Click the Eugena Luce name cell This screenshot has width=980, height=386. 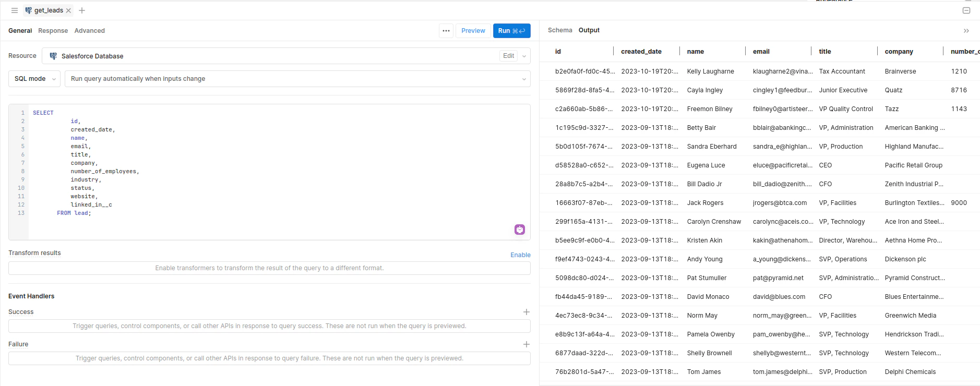(x=706, y=165)
